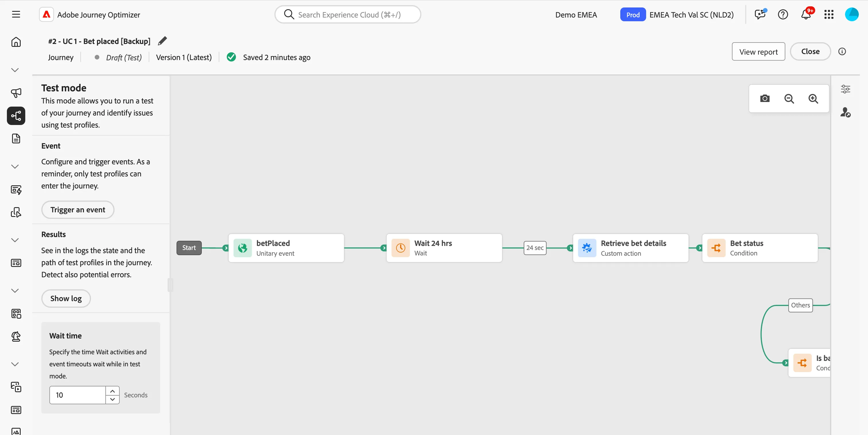Select the betPlaced unitary event node
This screenshot has width=868, height=435.
tap(286, 248)
